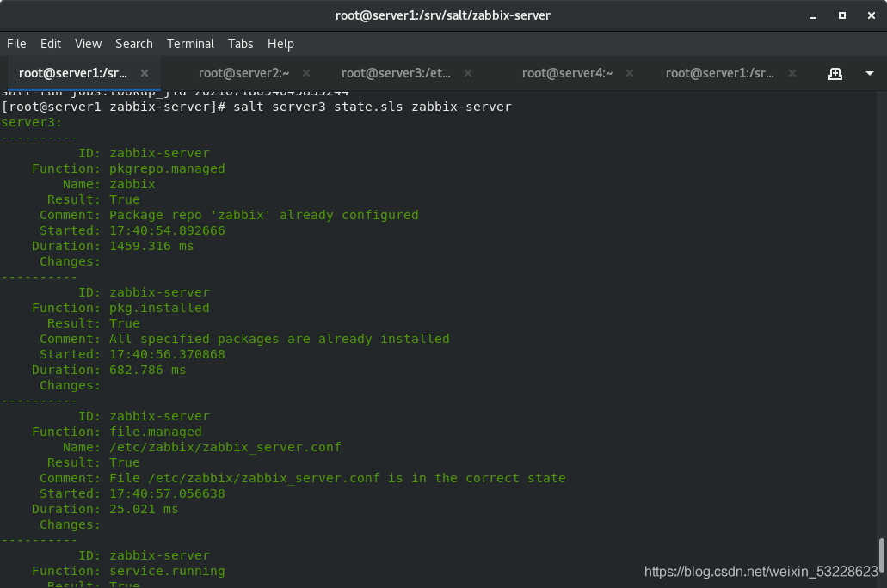Close the last root@server1 tab
The height and width of the screenshot is (588, 887).
pos(792,73)
